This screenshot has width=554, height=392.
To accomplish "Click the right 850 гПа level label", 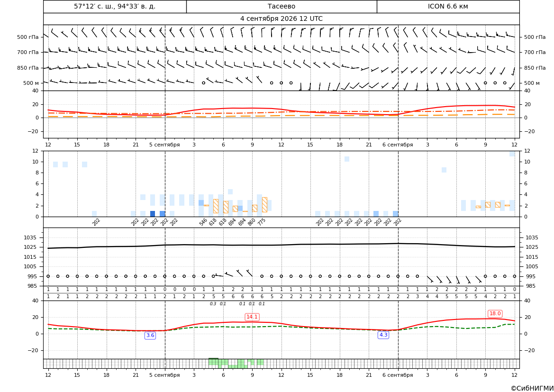I will tap(535, 68).
